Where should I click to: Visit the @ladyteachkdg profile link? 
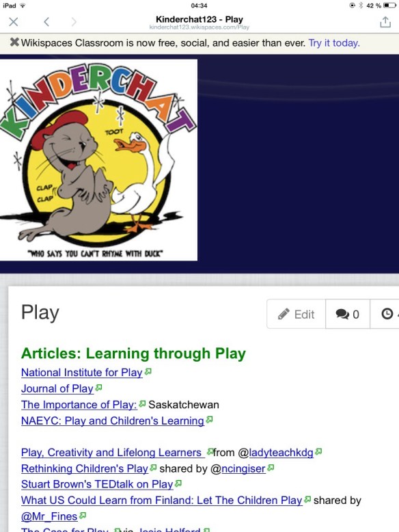coord(281,453)
